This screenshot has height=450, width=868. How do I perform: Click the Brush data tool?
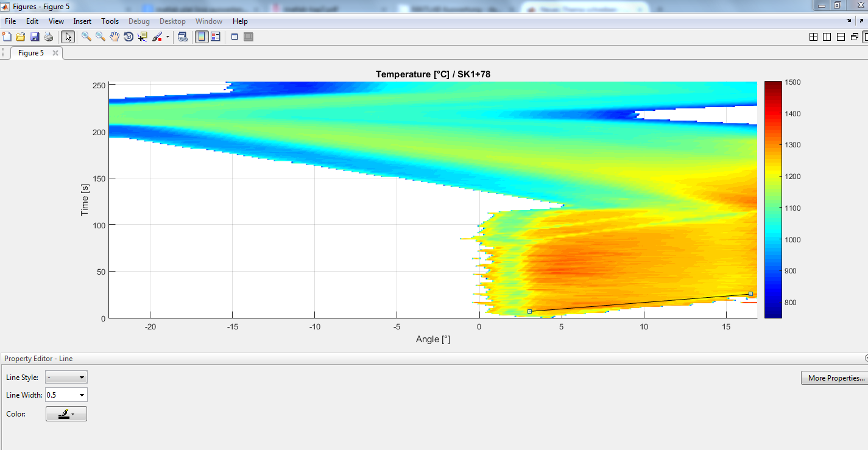click(157, 37)
